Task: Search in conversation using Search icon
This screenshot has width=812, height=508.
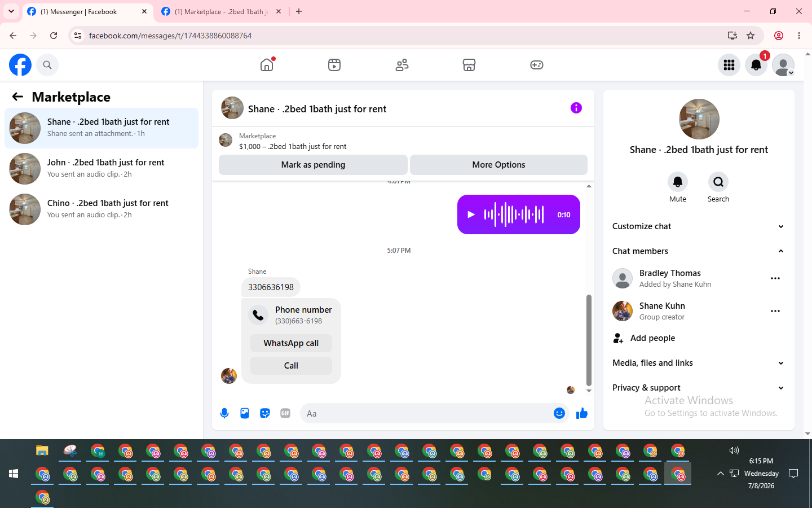Action: 718,182
